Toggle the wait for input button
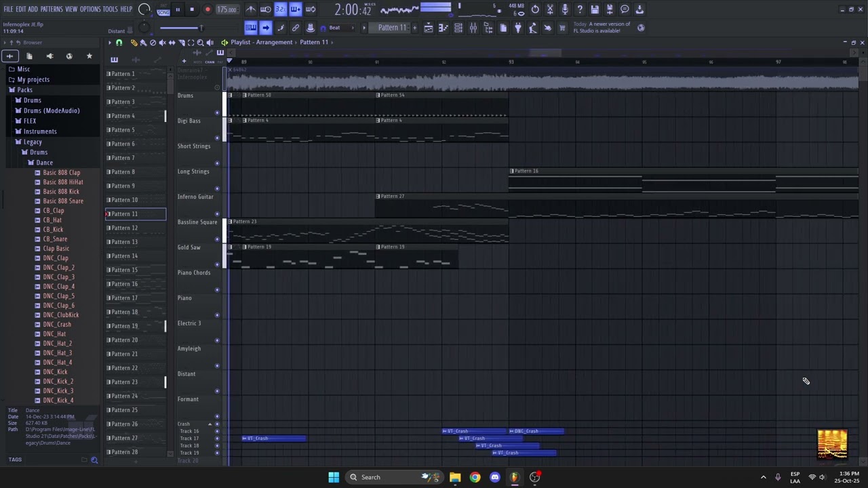868x488 pixels. 266,9
